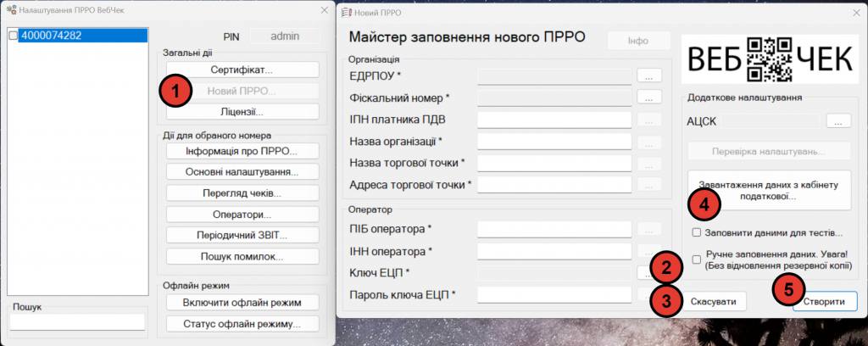868x346 pixels.
Task: Click the ВЕБ ЧЕК QR logo image
Action: click(x=769, y=59)
